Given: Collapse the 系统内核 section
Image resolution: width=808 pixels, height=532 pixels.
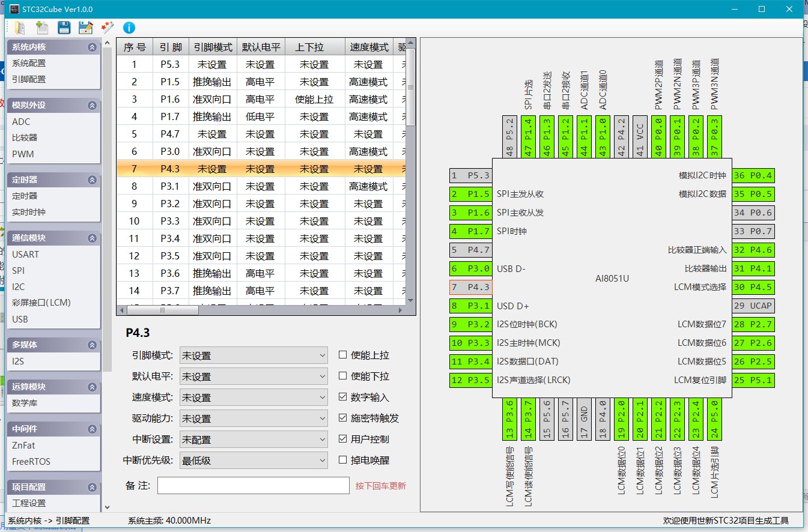Looking at the screenshot, I should 92,47.
